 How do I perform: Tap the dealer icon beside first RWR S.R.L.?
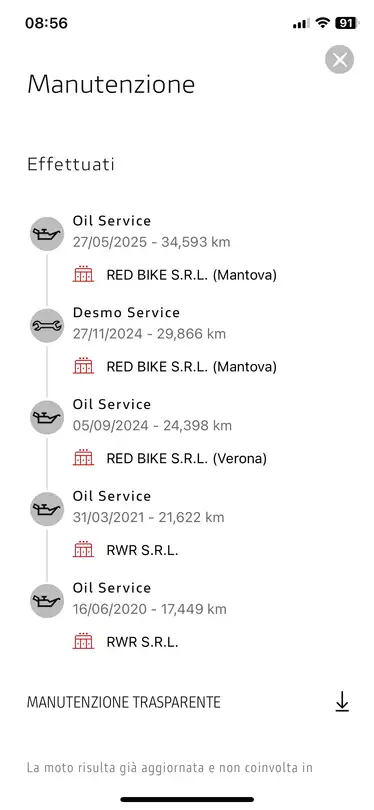[83, 550]
